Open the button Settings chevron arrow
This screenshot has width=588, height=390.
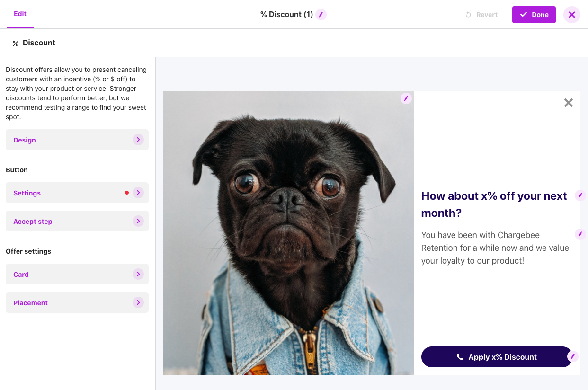tap(138, 193)
